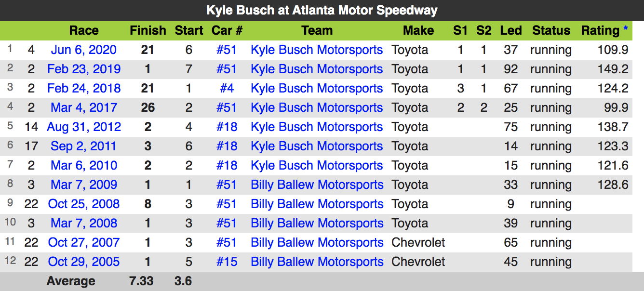Screen dimensions: 644x291
Task: Open the Jun 6, 2020 race link
Action: tap(84, 50)
